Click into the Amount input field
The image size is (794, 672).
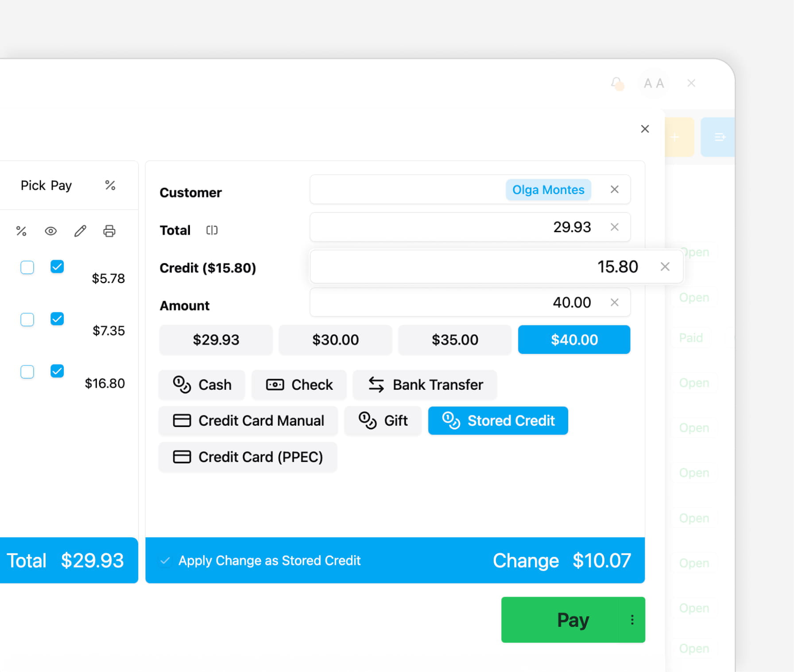point(470,303)
